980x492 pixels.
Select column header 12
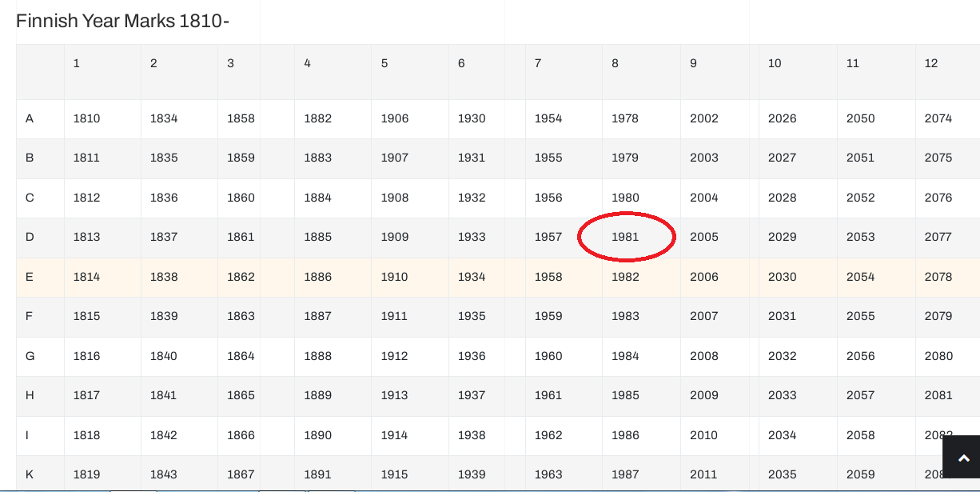[x=931, y=63]
